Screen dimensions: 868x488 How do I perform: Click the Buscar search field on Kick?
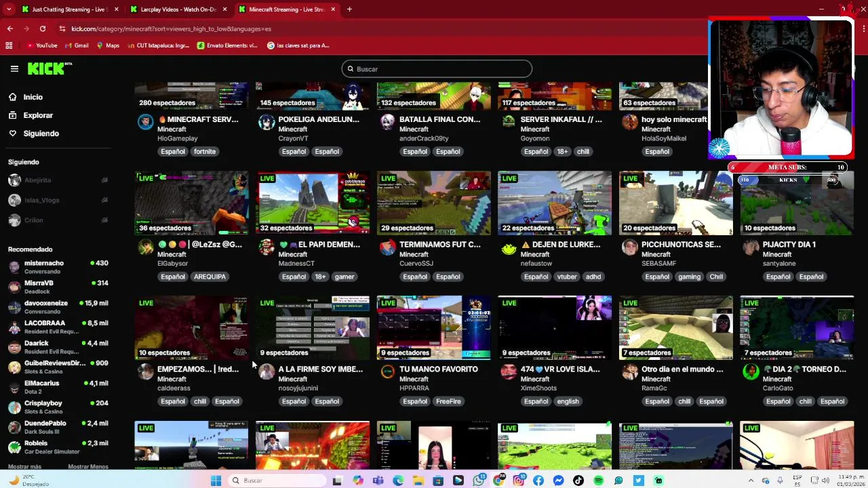(437, 69)
